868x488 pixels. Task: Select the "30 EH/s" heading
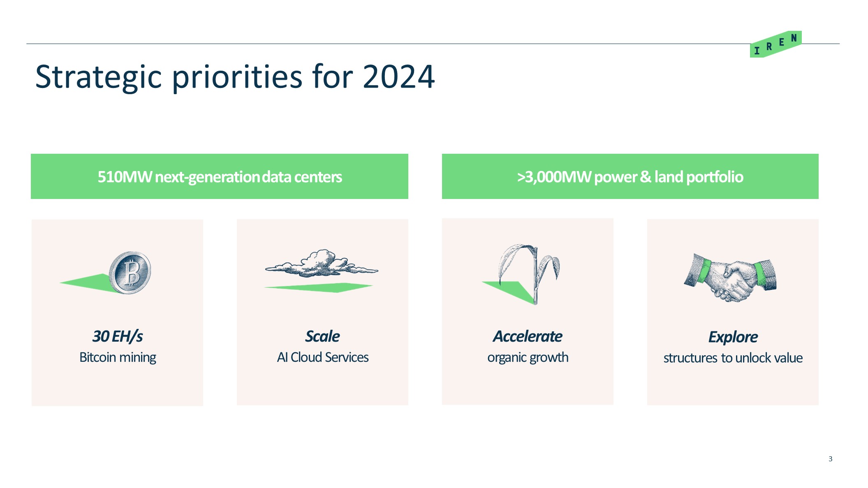pos(118,336)
